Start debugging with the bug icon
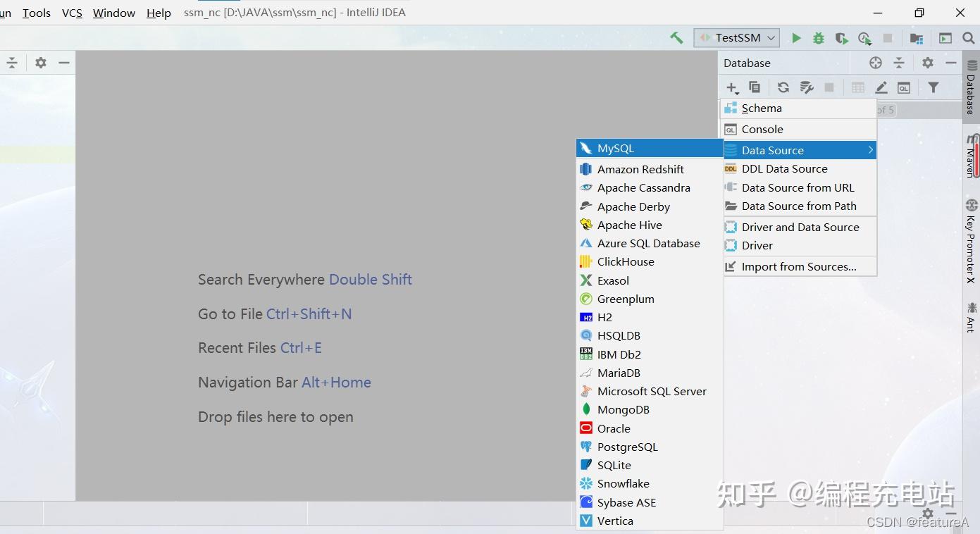The width and height of the screenshot is (980, 534). [x=819, y=38]
